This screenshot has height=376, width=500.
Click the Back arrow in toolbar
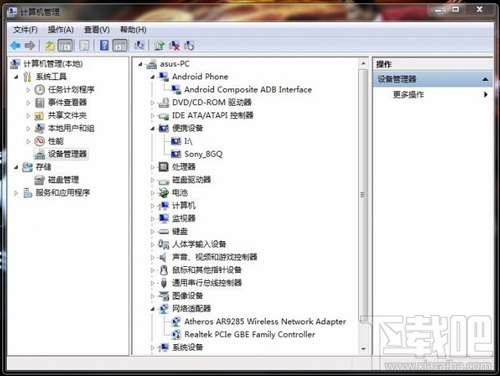(15, 45)
